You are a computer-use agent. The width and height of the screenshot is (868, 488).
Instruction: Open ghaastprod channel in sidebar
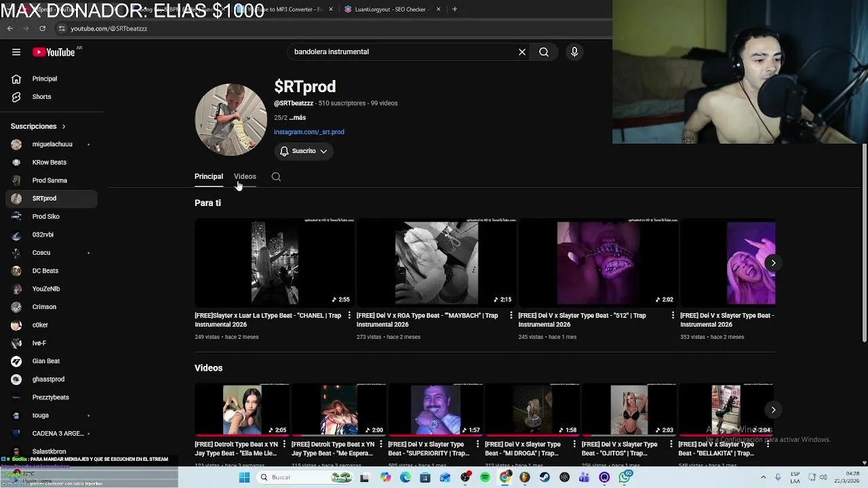[52, 380]
